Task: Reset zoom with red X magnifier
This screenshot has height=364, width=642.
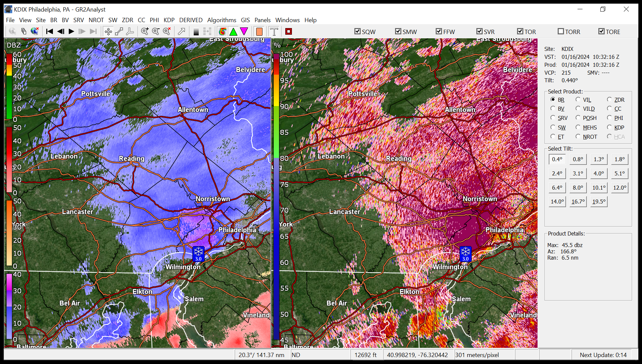Action: [167, 31]
